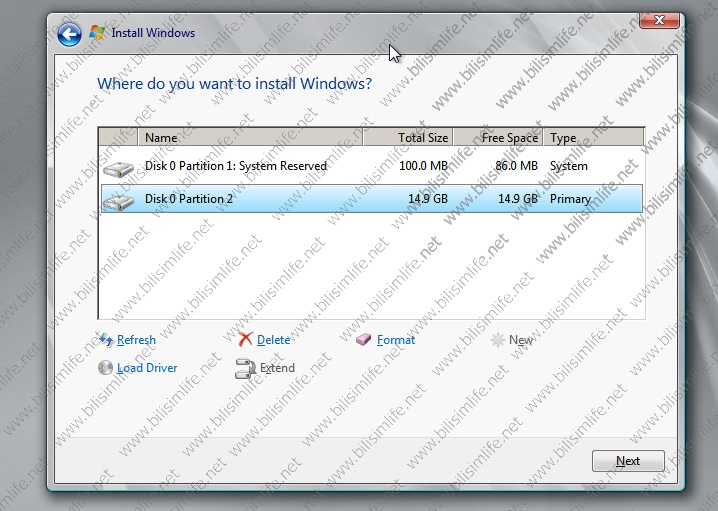
Task: Click the Extend partition link
Action: point(277,368)
